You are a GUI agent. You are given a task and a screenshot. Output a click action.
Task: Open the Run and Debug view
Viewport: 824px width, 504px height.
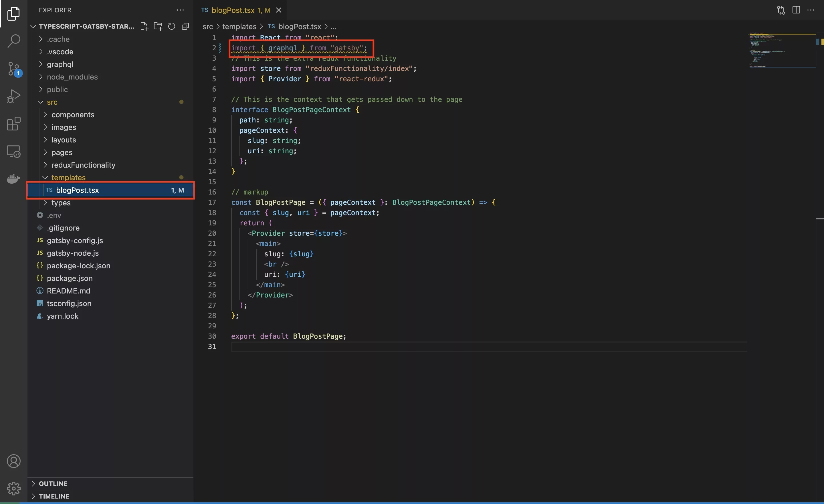click(14, 96)
